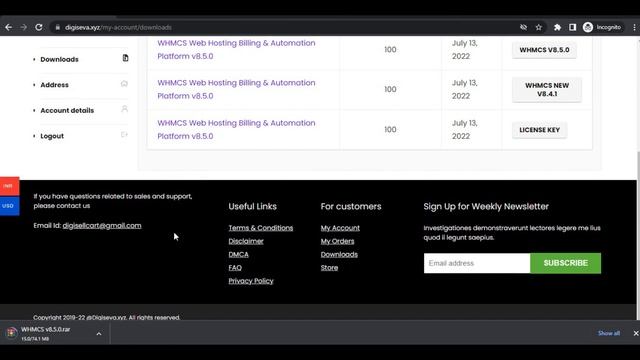Open the Chrome three-dot menu
Screen dimensions: 640x360
pyautogui.click(x=634, y=27)
